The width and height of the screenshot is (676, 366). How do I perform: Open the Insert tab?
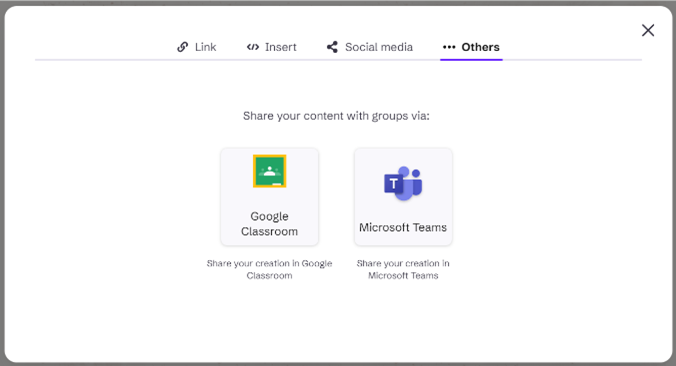(x=272, y=47)
